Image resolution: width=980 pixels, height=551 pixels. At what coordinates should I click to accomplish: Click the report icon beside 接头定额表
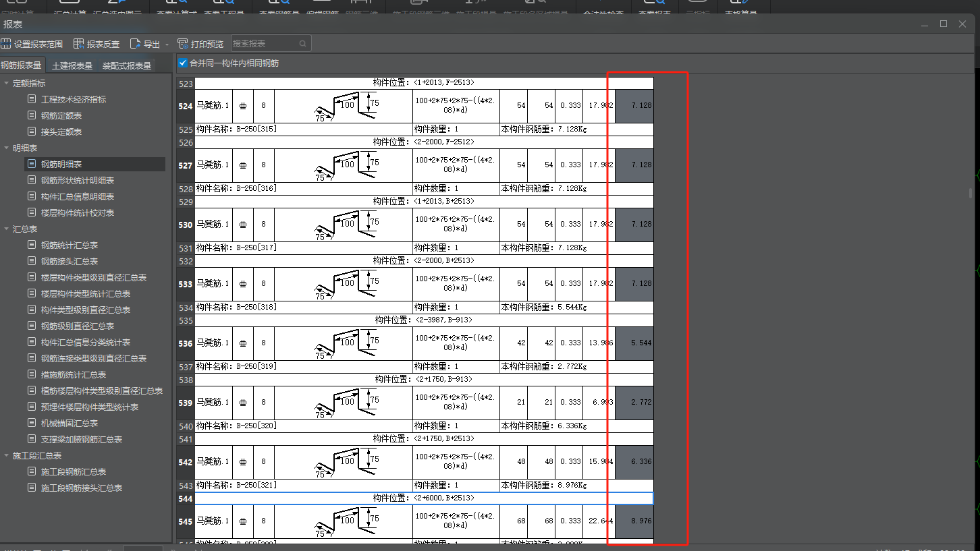31,132
